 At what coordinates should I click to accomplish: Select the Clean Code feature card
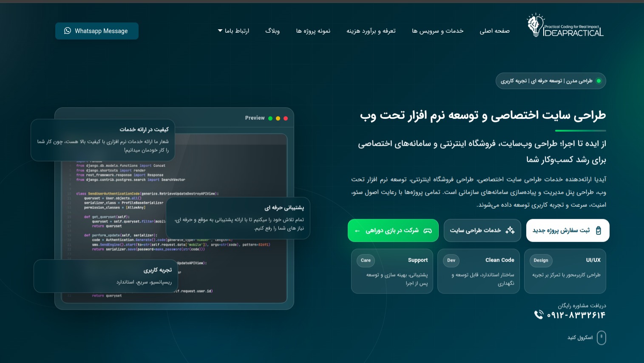[x=479, y=271]
